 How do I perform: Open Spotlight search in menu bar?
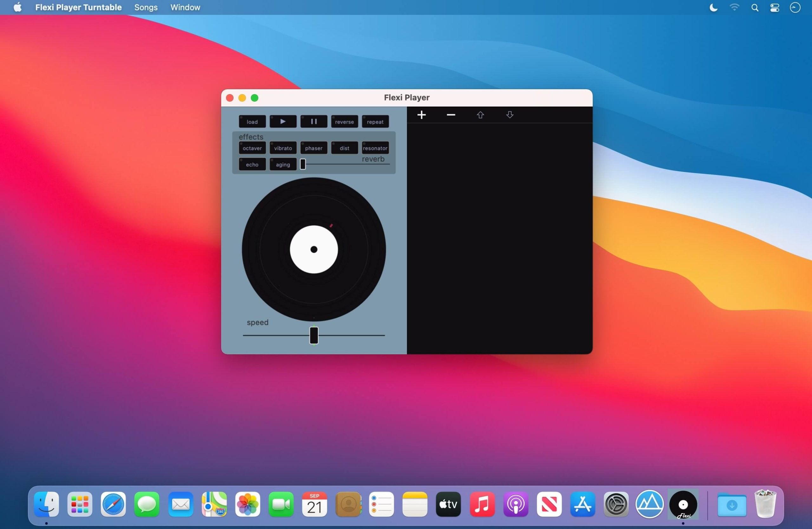tap(755, 8)
